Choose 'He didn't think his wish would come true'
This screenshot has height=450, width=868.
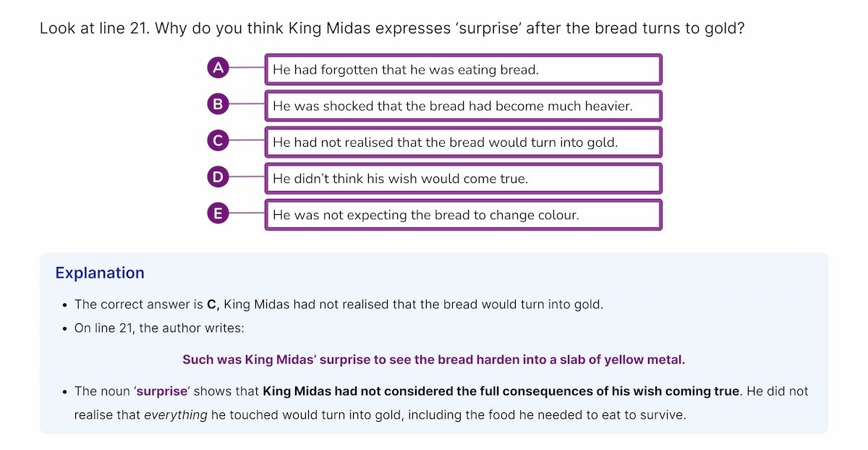click(x=463, y=178)
